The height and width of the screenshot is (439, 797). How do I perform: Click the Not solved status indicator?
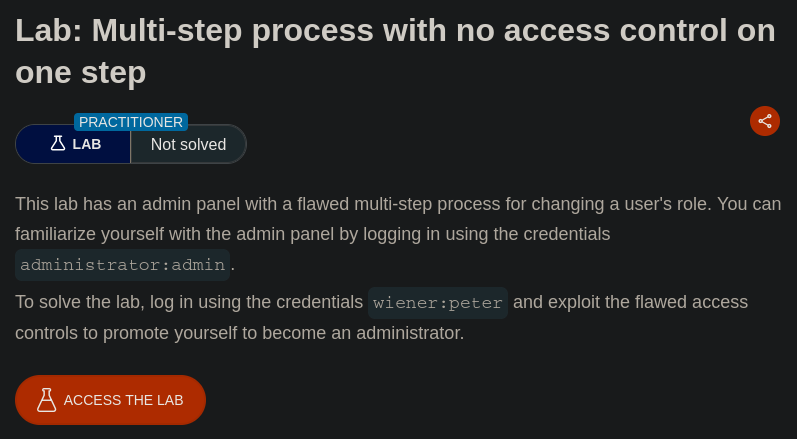tap(188, 144)
